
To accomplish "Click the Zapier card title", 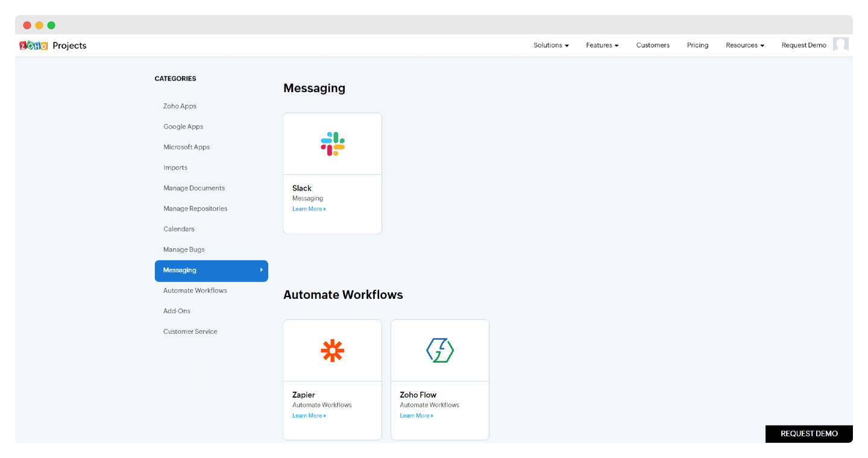I will 304,395.
